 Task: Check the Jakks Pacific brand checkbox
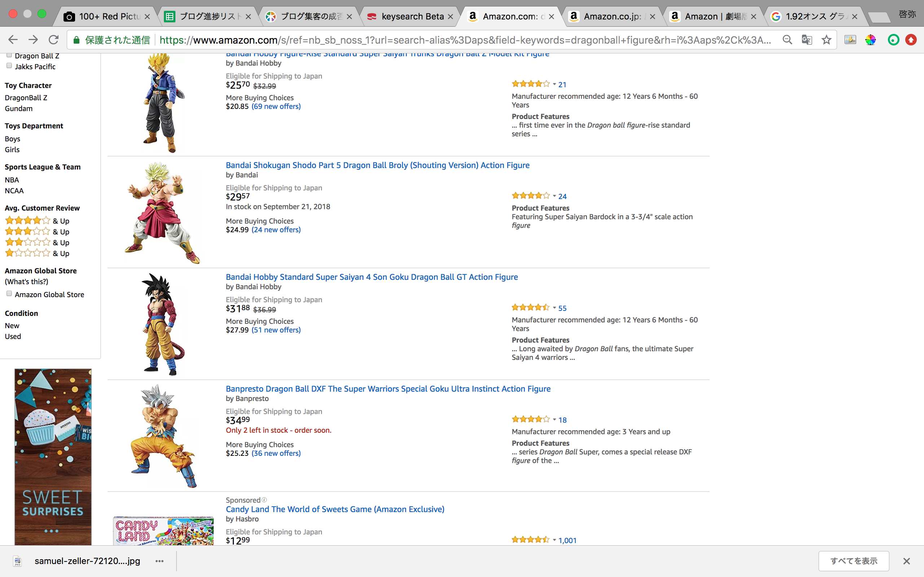[x=9, y=66]
